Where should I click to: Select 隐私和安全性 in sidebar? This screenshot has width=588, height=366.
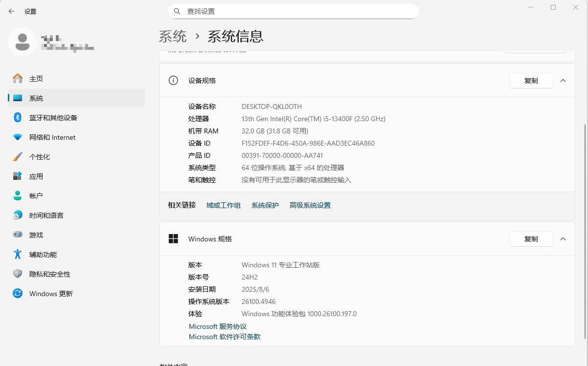pyautogui.click(x=76, y=274)
